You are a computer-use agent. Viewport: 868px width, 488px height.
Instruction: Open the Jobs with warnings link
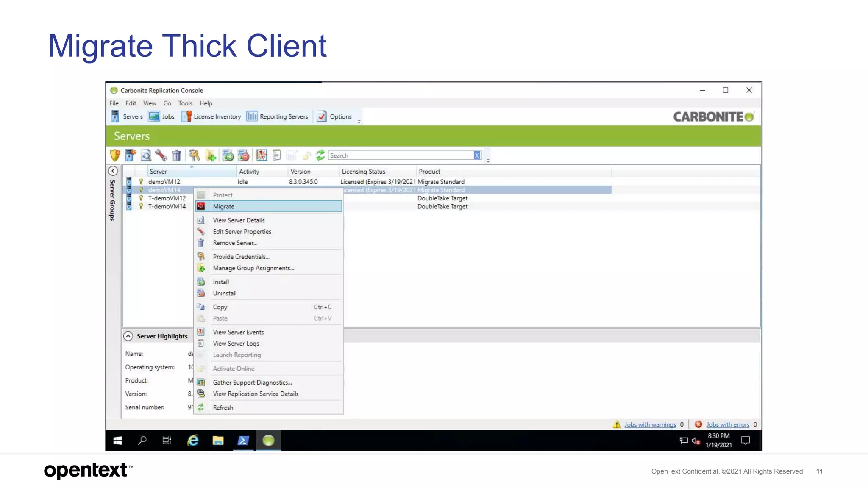coord(650,424)
